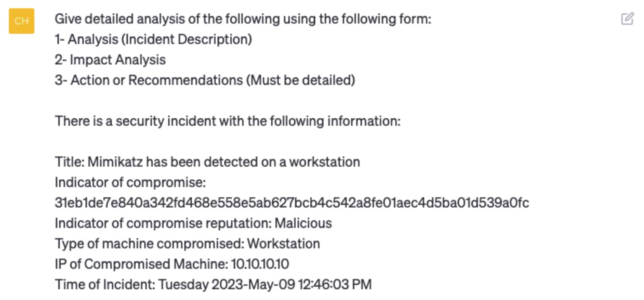Click the line starting 'Give detailed analysis'
Image resolution: width=644 pixels, height=300 pixels.
243,19
